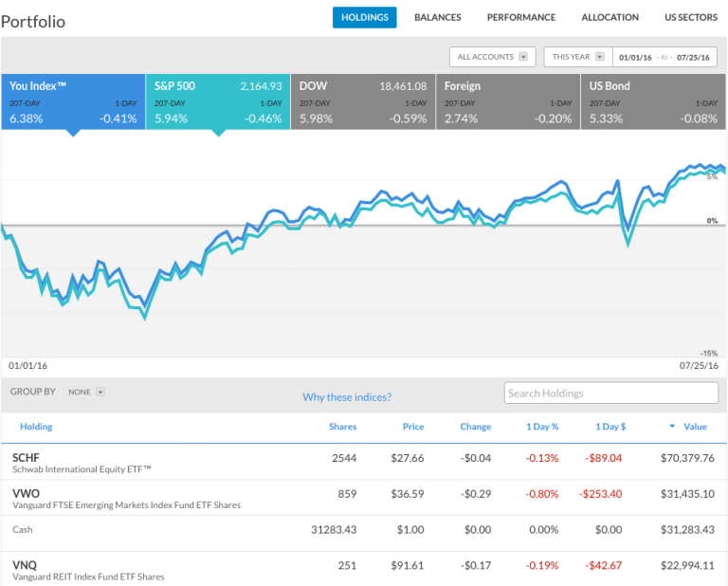Open the VWO holding details
Screen dimensions: 728x586
click(x=27, y=494)
